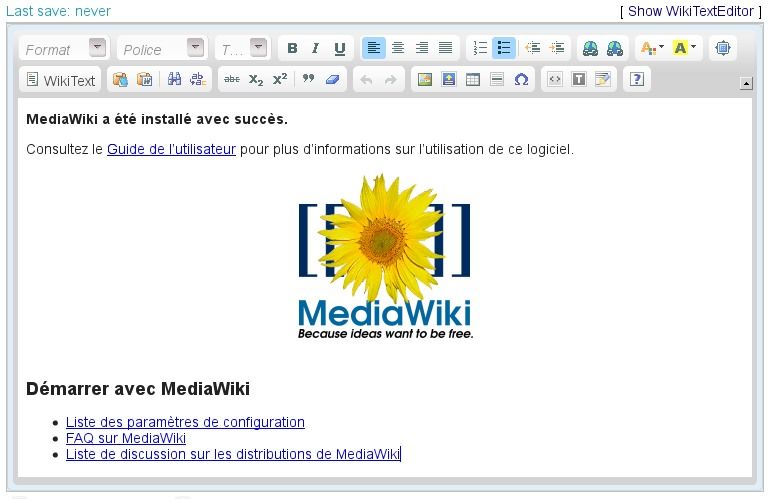This screenshot has width=771, height=499.
Task: Apply subscript formatting
Action: [256, 80]
